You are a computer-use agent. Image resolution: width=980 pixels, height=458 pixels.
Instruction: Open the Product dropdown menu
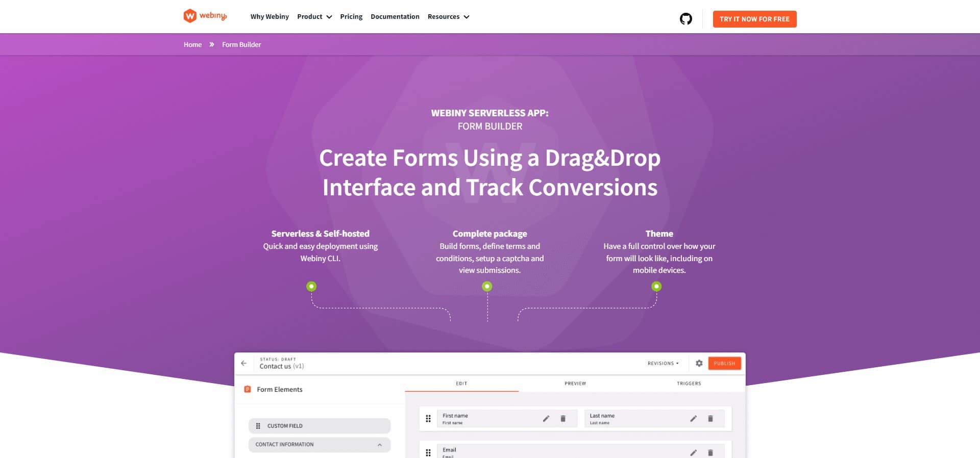pyautogui.click(x=314, y=17)
